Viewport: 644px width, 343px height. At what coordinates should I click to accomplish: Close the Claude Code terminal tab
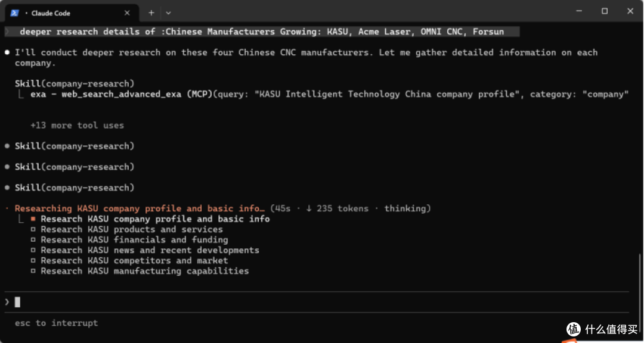(127, 13)
